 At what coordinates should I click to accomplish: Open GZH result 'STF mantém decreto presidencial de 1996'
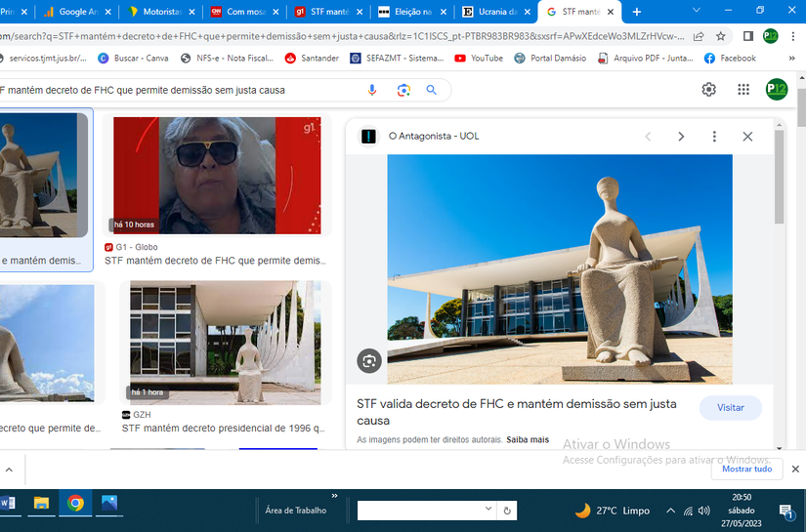[223, 429]
